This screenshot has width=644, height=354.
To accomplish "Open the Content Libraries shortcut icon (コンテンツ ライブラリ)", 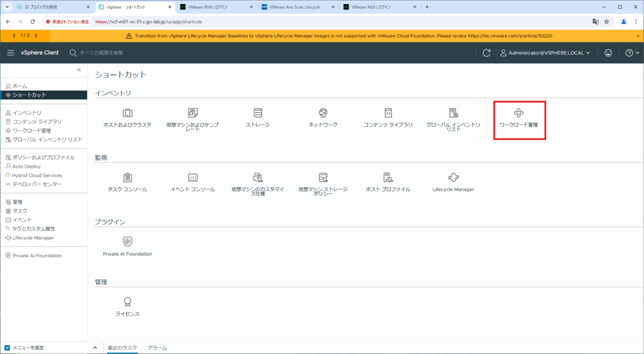I will 388,113.
